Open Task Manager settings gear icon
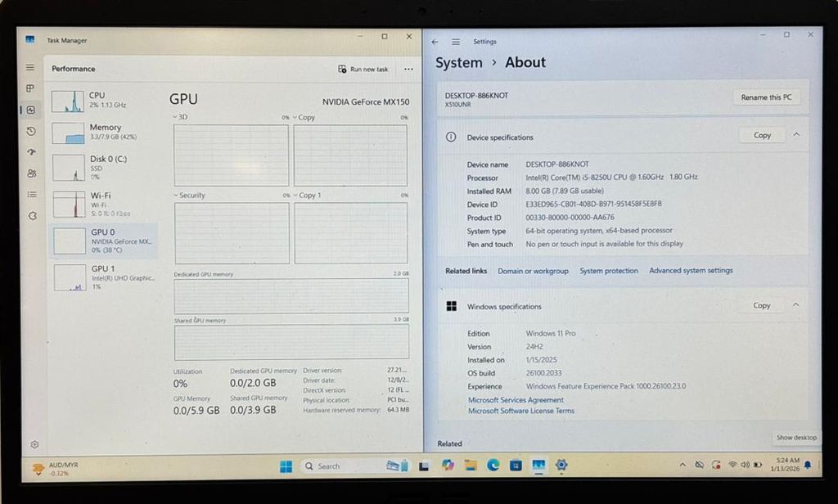Screen dimensions: 838x504 [x=34, y=444]
